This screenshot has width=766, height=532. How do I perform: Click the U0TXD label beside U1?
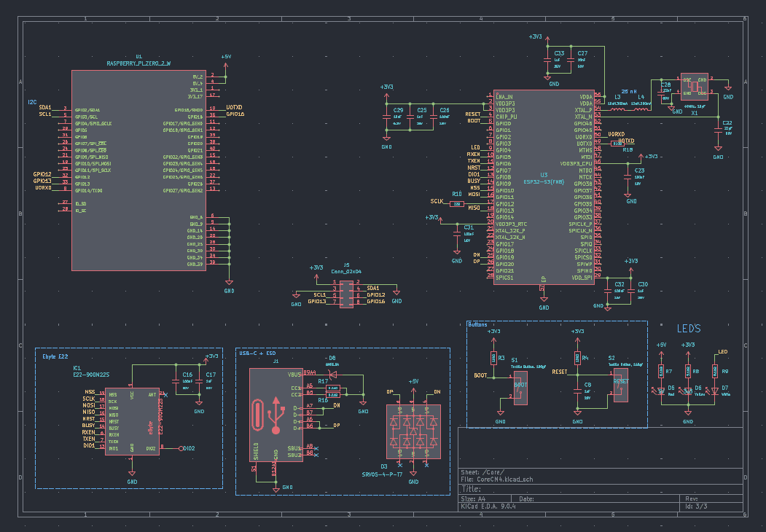pyautogui.click(x=235, y=107)
